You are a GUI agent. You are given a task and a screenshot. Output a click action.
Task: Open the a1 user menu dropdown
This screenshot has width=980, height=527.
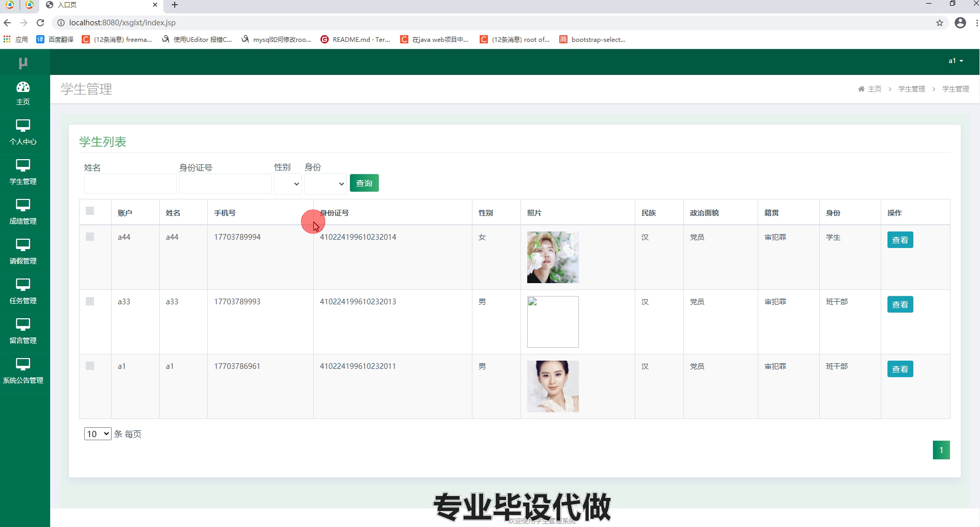[956, 61]
